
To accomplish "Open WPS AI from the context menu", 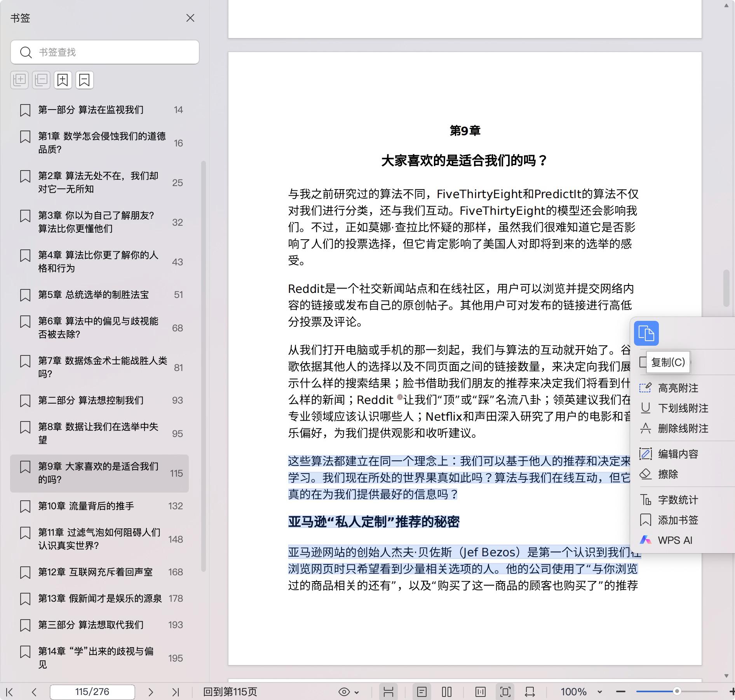I will click(674, 540).
